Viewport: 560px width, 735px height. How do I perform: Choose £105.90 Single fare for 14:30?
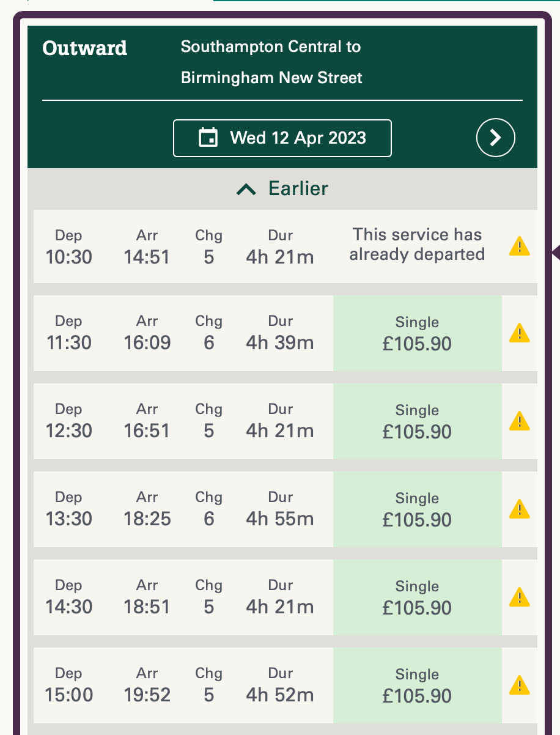click(417, 598)
